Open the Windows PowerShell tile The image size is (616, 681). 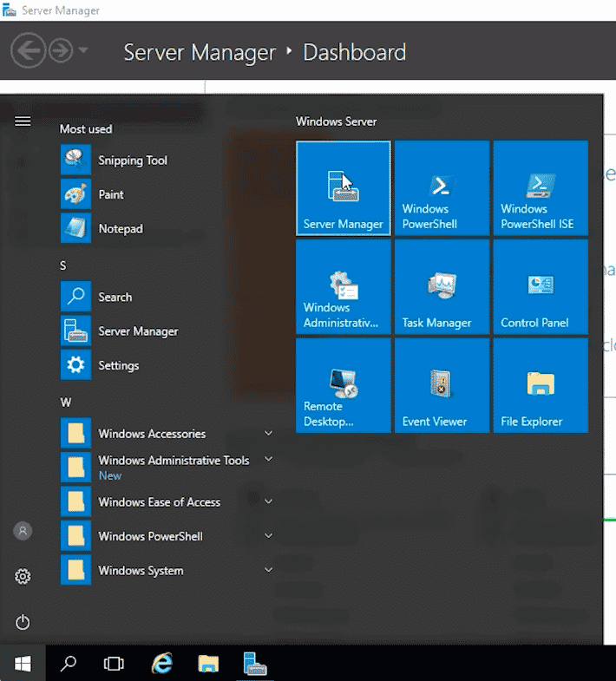coord(442,187)
